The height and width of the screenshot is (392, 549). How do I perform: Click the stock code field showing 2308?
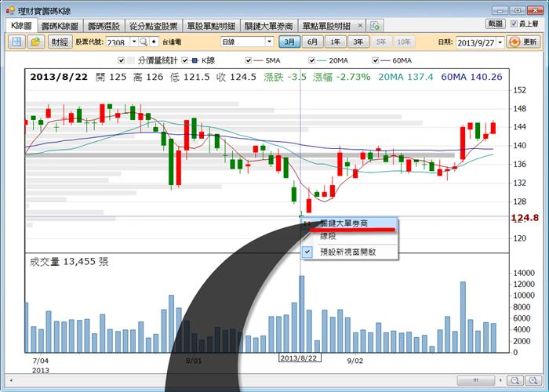(118, 42)
